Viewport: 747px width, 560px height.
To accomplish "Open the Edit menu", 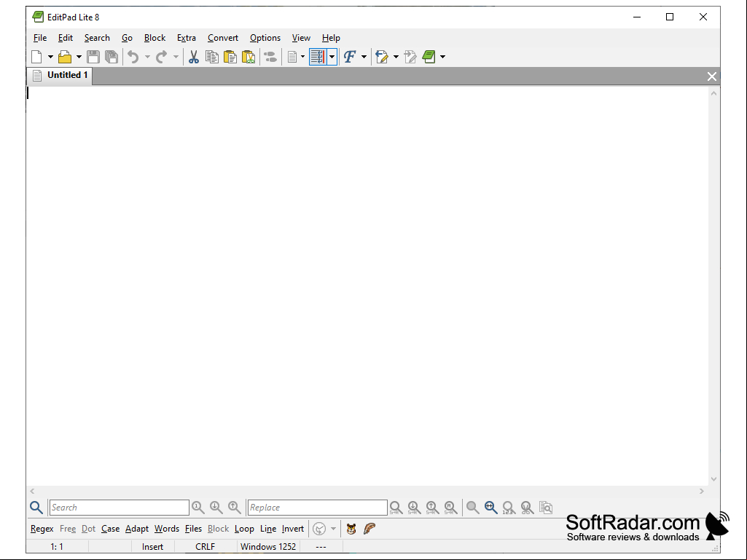I will [x=66, y=38].
